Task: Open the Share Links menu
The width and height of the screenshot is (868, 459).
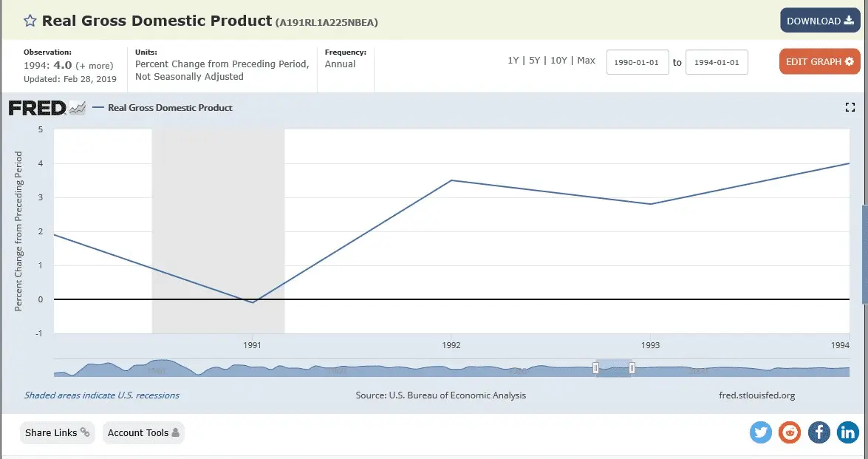Action: pos(57,432)
